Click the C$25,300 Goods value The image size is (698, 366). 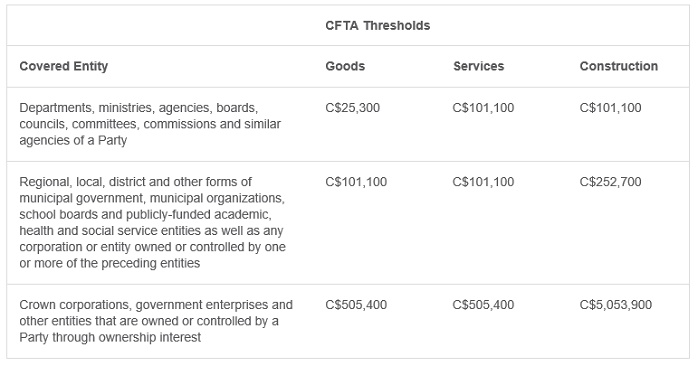[353, 108]
